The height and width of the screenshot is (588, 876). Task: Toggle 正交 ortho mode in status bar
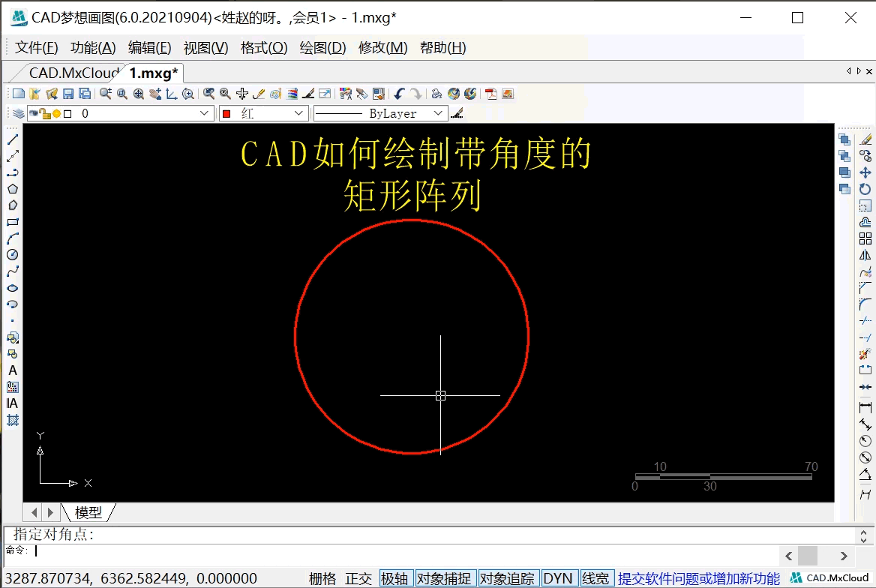(x=358, y=578)
